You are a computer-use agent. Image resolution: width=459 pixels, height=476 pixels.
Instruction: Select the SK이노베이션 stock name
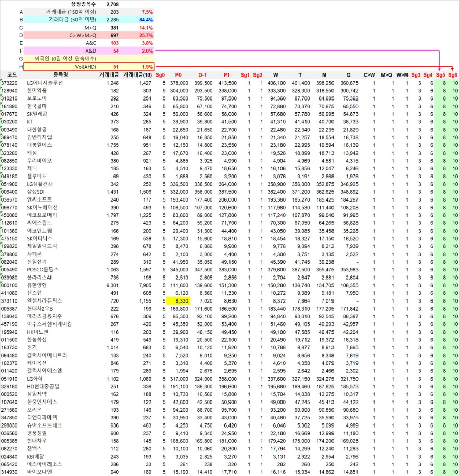(x=42, y=207)
